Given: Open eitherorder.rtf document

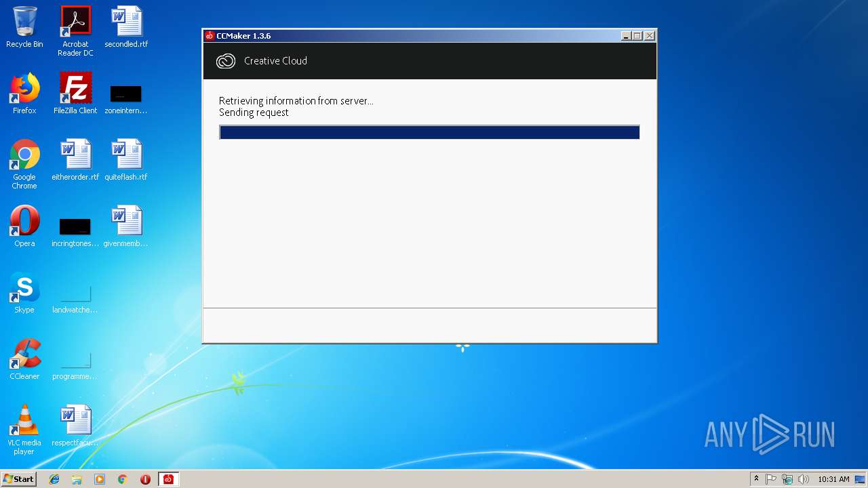Looking at the screenshot, I should [75, 160].
